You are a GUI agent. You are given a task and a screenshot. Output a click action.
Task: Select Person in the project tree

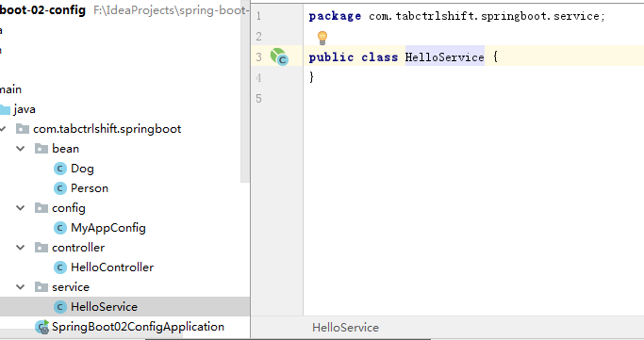tap(90, 188)
